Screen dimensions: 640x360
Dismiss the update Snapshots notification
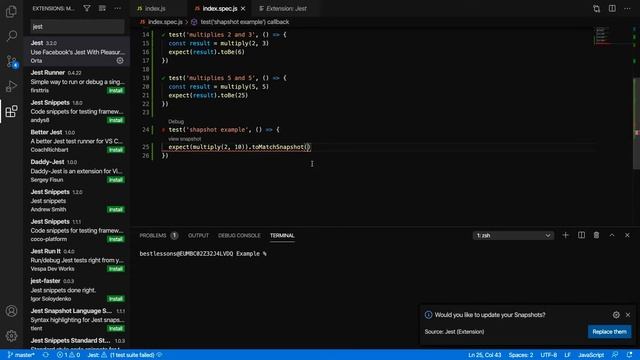628,315
